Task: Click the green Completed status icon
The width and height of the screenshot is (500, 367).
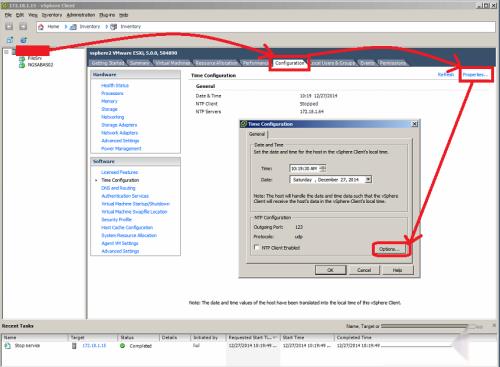Action: point(122,346)
